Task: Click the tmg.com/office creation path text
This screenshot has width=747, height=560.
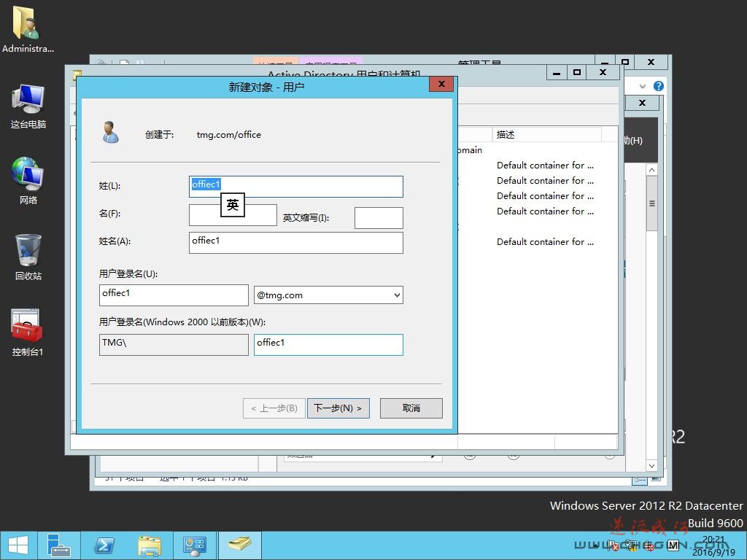Action: pos(228,135)
